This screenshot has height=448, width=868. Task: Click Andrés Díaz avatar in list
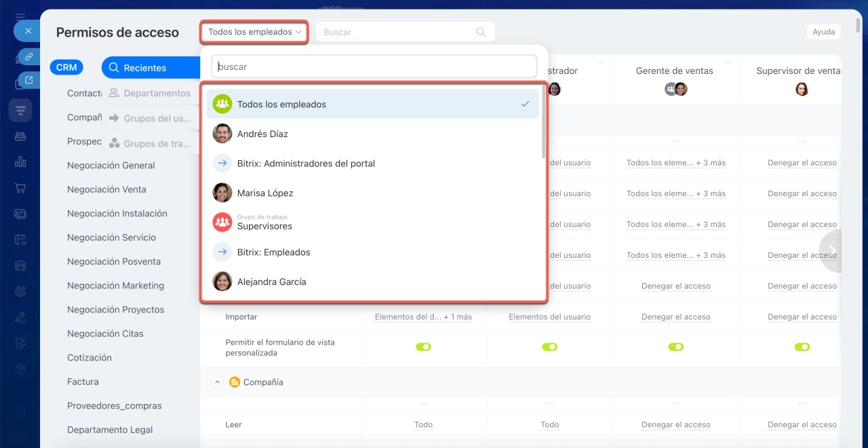point(222,134)
